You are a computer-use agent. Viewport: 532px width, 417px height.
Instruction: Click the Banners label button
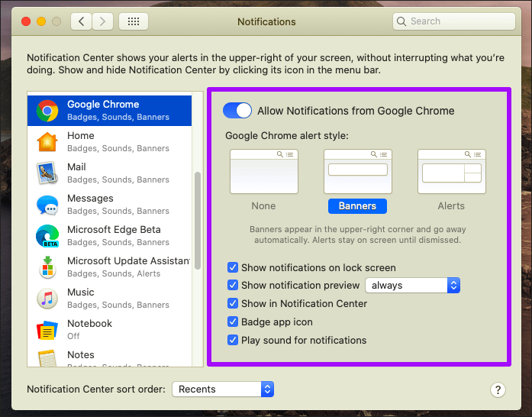coord(357,206)
